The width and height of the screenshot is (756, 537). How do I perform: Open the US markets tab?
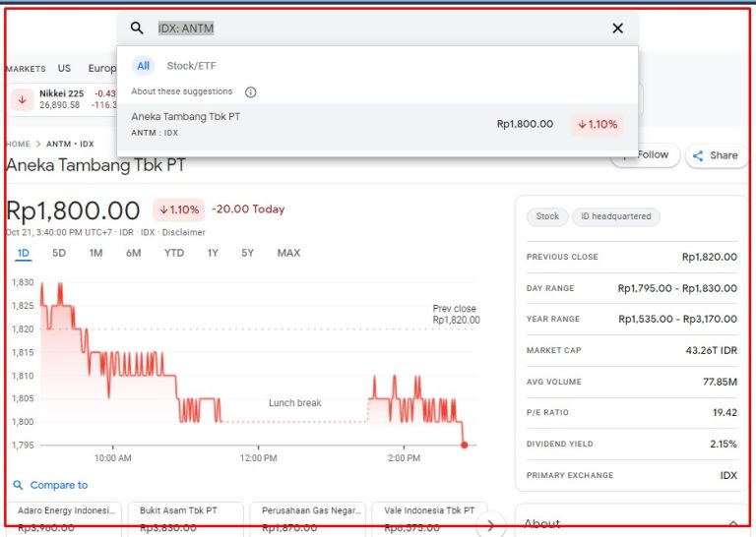[x=64, y=69]
